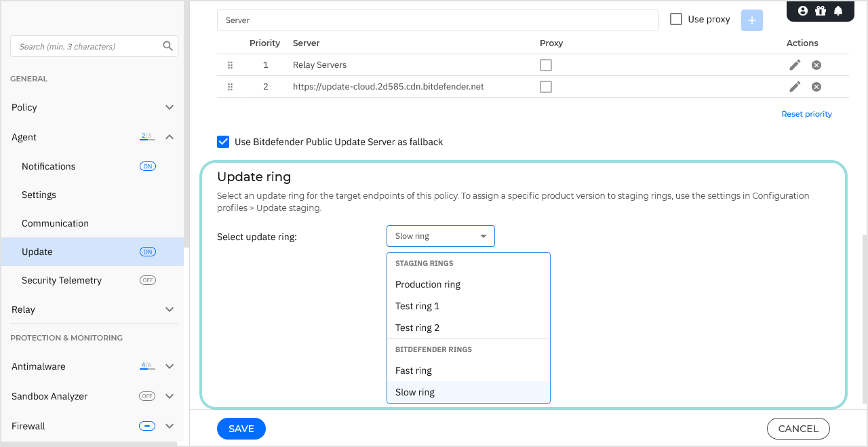Click the user account icon
The height and width of the screenshot is (447, 868).
pos(803,11)
